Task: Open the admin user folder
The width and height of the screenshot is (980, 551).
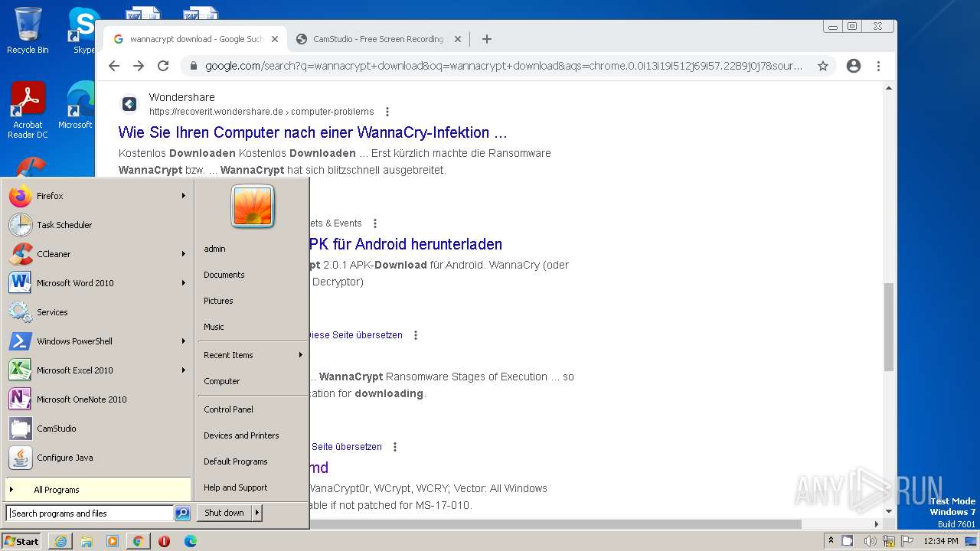Action: pyautogui.click(x=252, y=249)
